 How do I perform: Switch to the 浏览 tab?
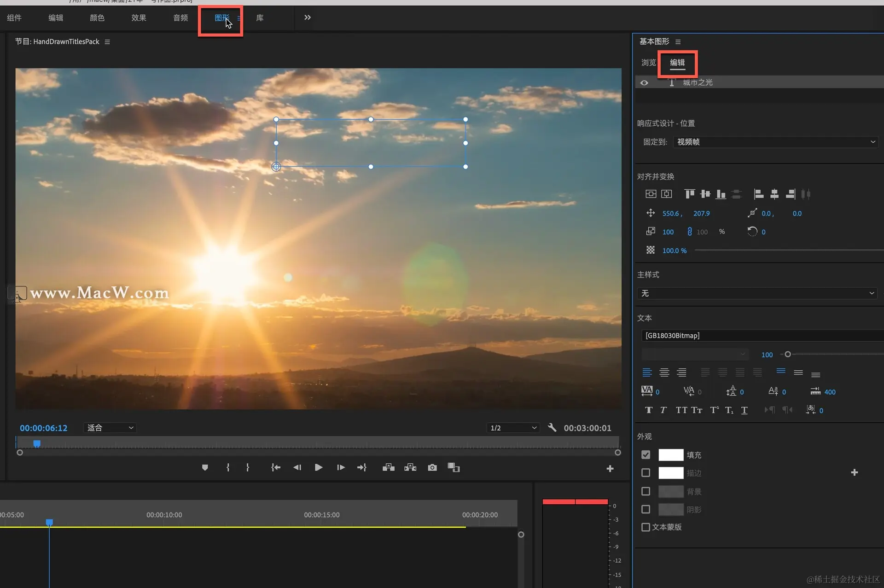click(648, 63)
